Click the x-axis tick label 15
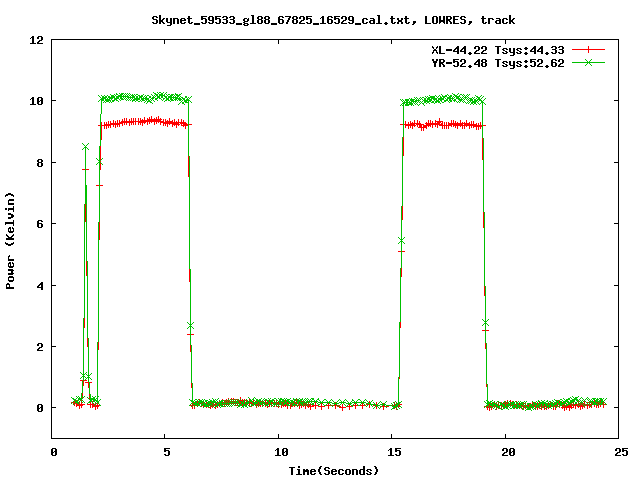Screen dimensions: 640x480 tap(394, 452)
